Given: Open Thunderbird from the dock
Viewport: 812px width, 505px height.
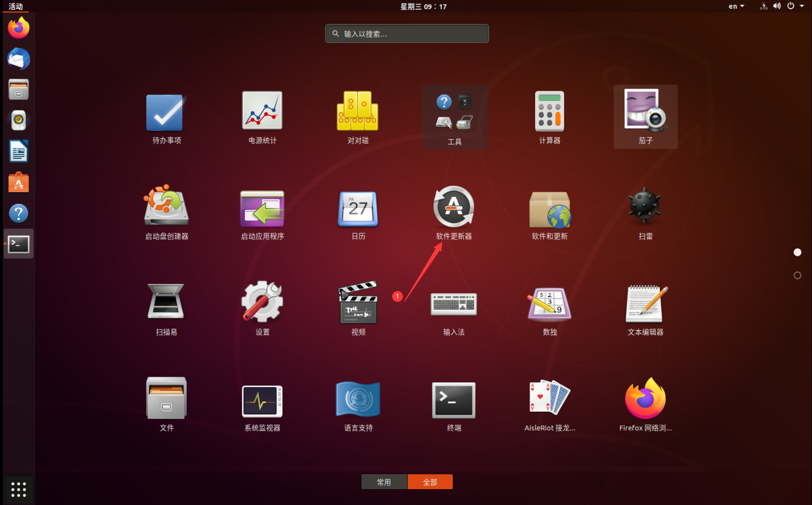Looking at the screenshot, I should pos(18,59).
